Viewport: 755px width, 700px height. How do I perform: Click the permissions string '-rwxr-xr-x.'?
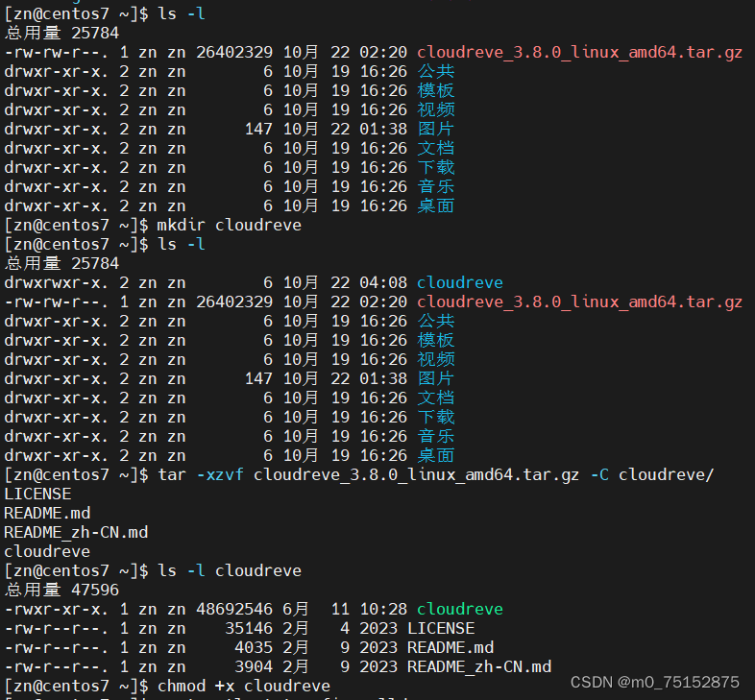(x=57, y=610)
